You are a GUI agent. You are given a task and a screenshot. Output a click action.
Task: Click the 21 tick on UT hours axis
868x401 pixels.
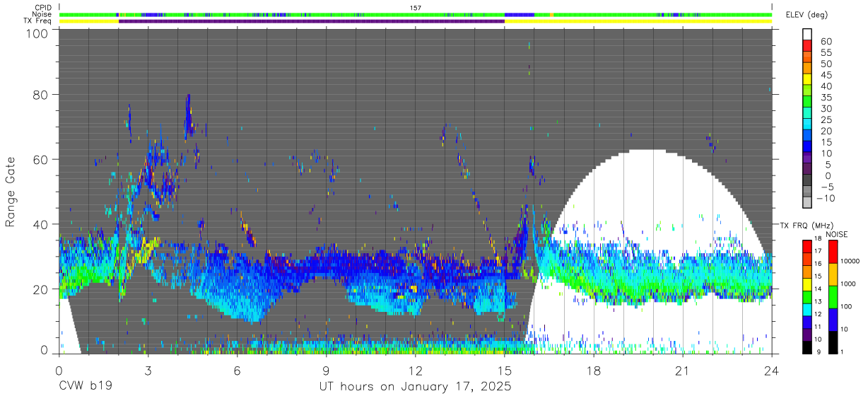pyautogui.click(x=683, y=371)
